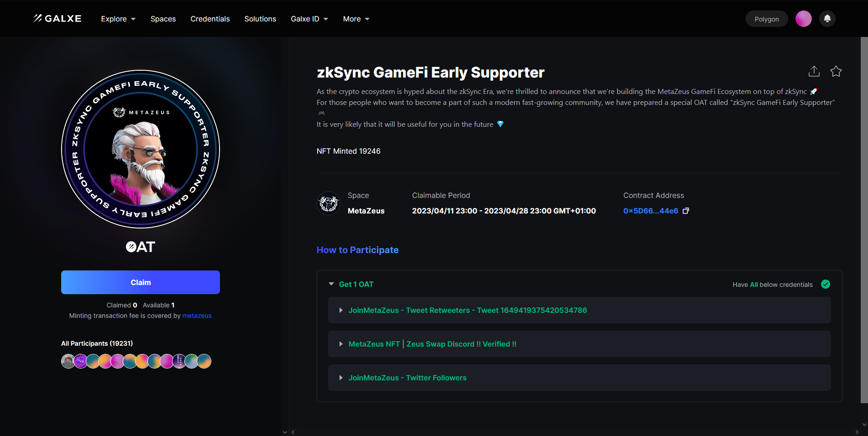Open the Explore dropdown menu
This screenshot has width=868, height=436.
pyautogui.click(x=118, y=19)
